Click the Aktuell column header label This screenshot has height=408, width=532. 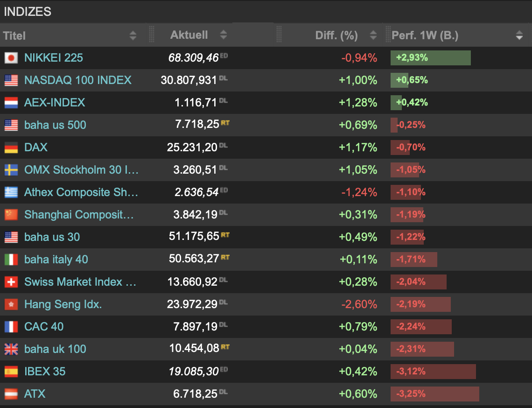click(x=189, y=35)
